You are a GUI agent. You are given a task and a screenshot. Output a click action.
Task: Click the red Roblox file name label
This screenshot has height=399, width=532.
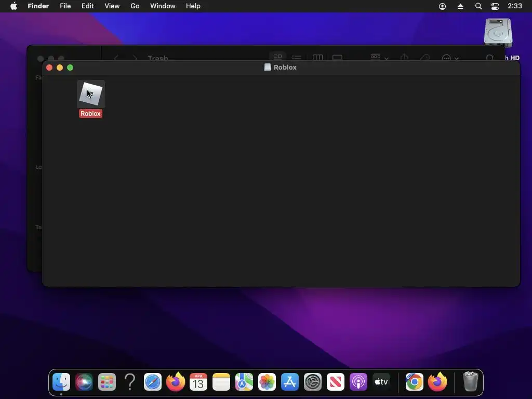90,114
